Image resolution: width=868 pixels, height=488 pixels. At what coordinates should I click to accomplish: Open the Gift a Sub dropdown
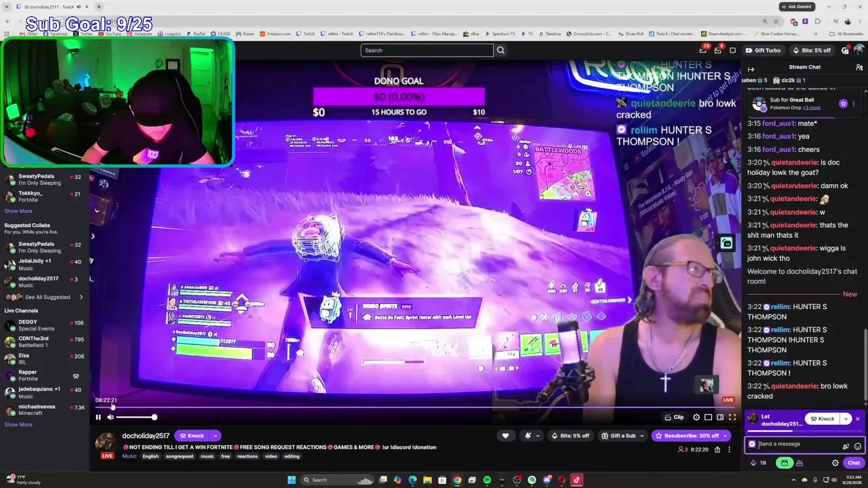point(623,436)
